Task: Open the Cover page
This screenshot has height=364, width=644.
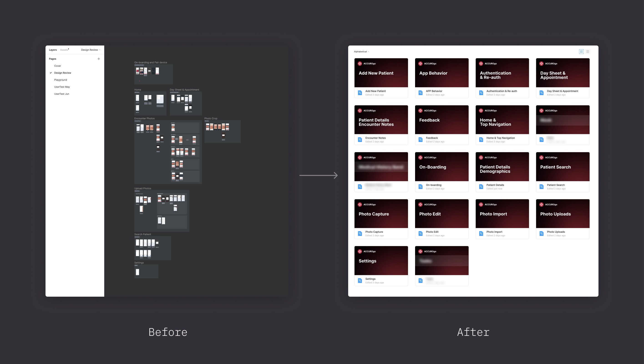Action: pos(58,66)
